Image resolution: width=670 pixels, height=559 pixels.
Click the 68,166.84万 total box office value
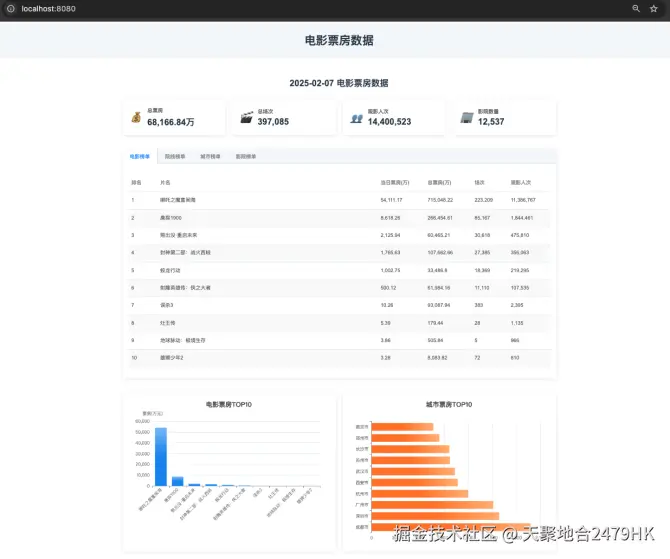tap(170, 122)
